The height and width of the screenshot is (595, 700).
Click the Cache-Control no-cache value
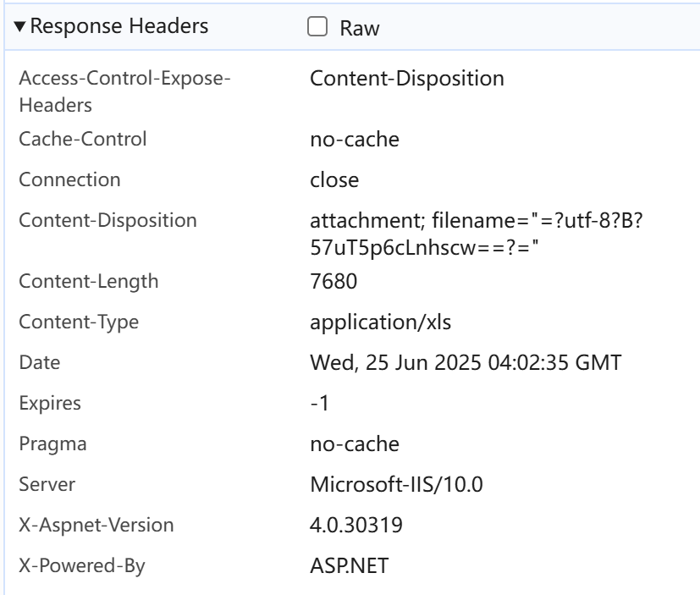pyautogui.click(x=355, y=139)
